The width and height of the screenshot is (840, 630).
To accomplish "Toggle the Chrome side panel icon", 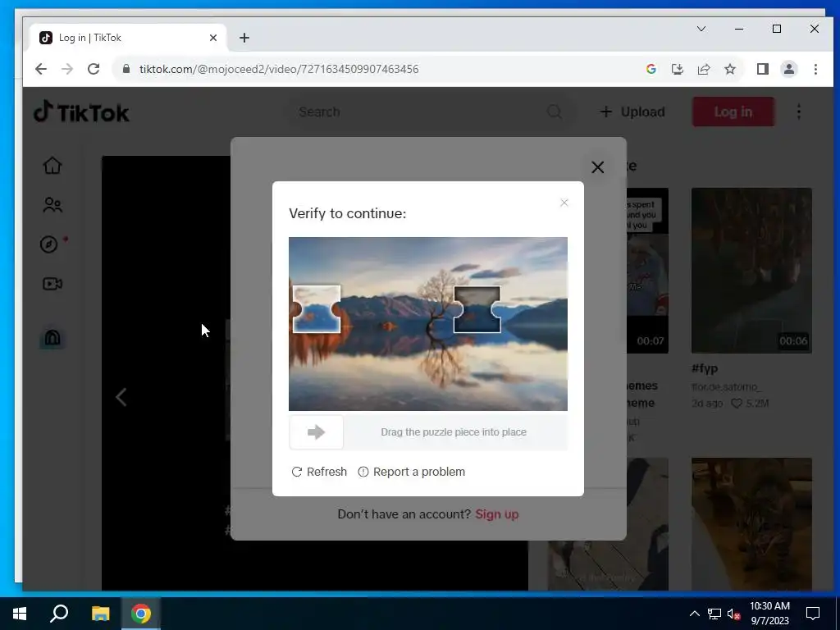I will coord(762,69).
